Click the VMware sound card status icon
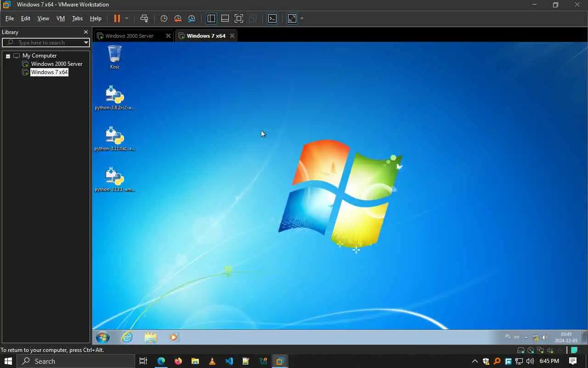 [x=550, y=351]
